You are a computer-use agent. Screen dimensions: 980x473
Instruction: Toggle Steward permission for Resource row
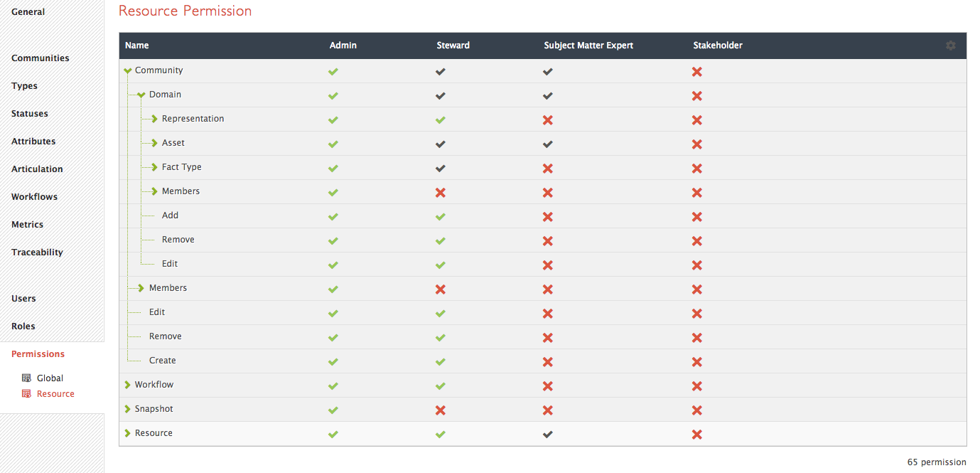tap(441, 434)
